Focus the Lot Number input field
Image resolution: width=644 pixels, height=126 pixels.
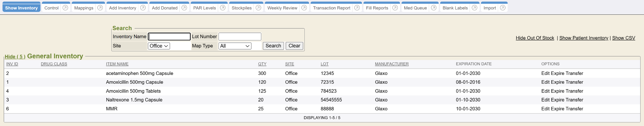(x=240, y=37)
